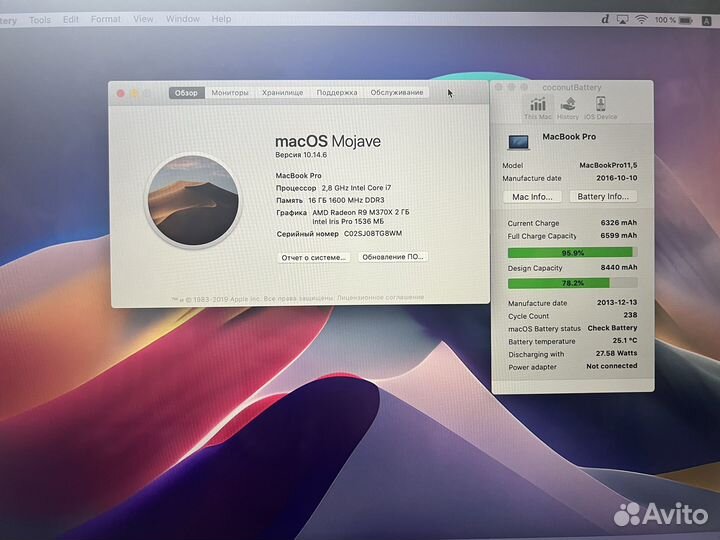This screenshot has width=720, height=540.
Task: Click the 'd' status icon in the menu bar
Action: 605,19
